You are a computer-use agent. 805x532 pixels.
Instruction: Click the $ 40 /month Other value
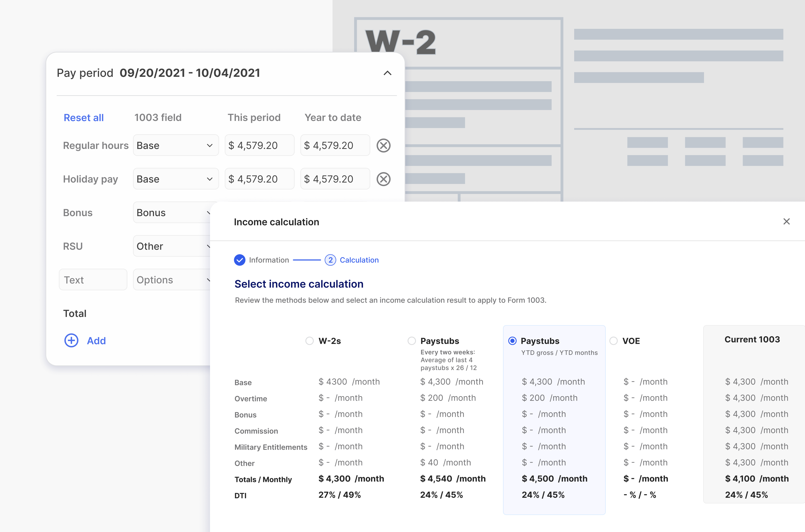(x=445, y=463)
